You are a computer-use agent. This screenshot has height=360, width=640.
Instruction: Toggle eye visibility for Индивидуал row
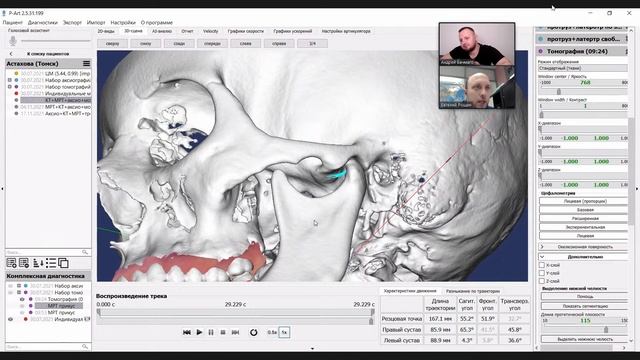pos(11,319)
